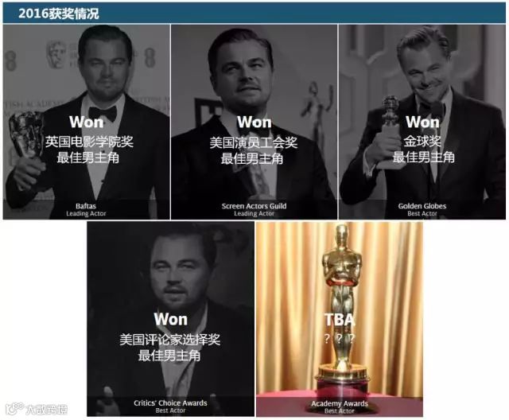This screenshot has height=420, width=509.
Task: Open the Screen Actors Guild tile
Action: pyautogui.click(x=254, y=122)
